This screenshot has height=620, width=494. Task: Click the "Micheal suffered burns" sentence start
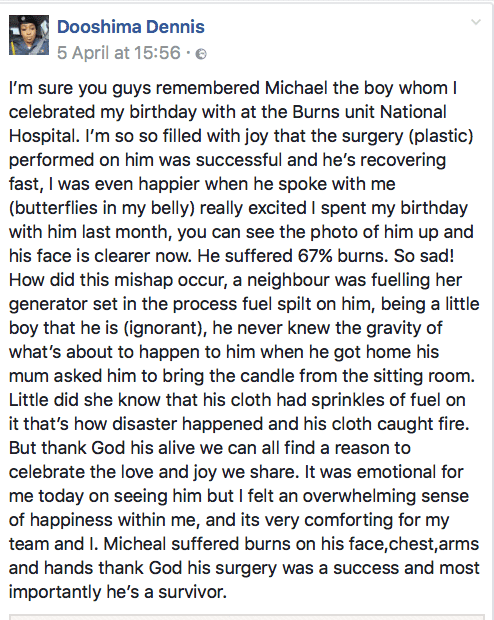(x=197, y=544)
